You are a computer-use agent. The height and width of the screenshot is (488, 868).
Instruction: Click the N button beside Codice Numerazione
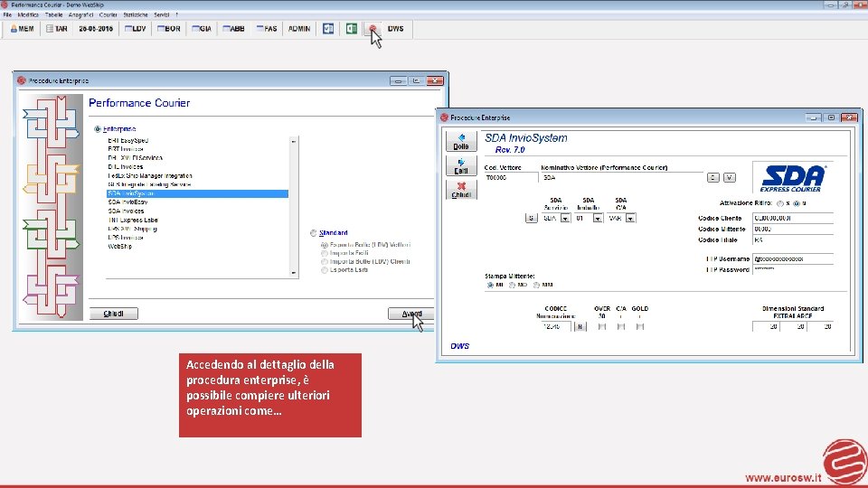click(580, 327)
